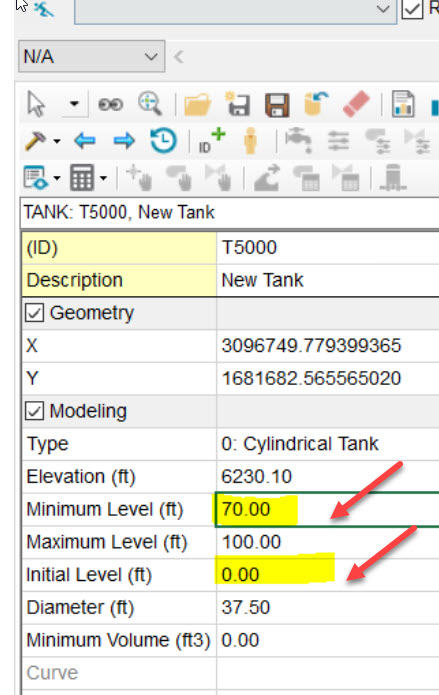
Task: Click the Elevation (ft) label
Action: point(81,477)
